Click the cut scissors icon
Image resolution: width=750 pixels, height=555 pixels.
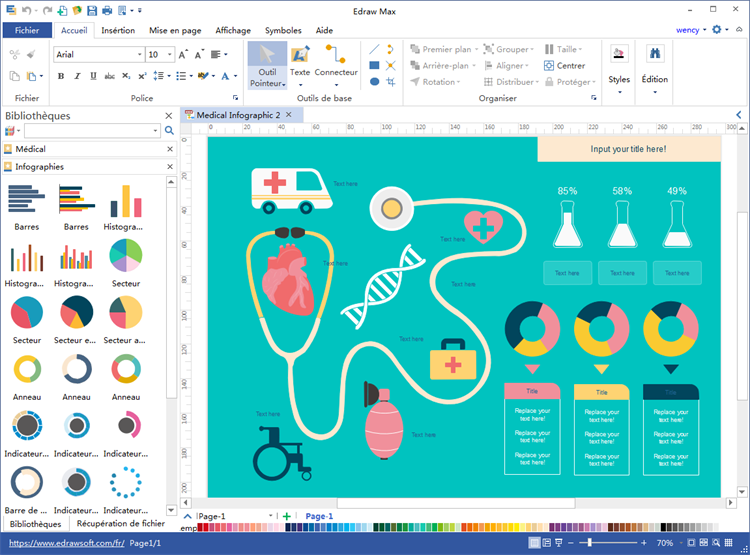(x=15, y=55)
